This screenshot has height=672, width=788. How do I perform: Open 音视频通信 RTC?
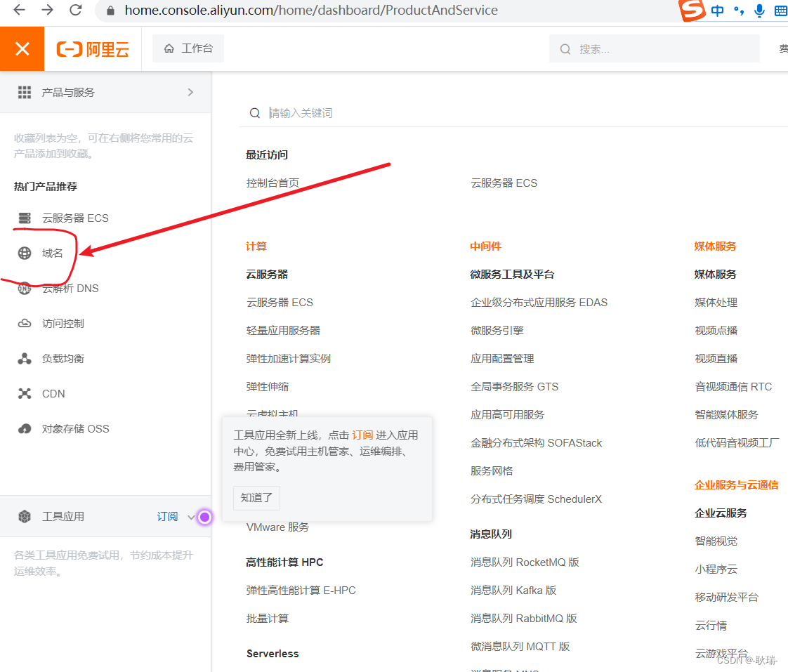click(x=733, y=387)
